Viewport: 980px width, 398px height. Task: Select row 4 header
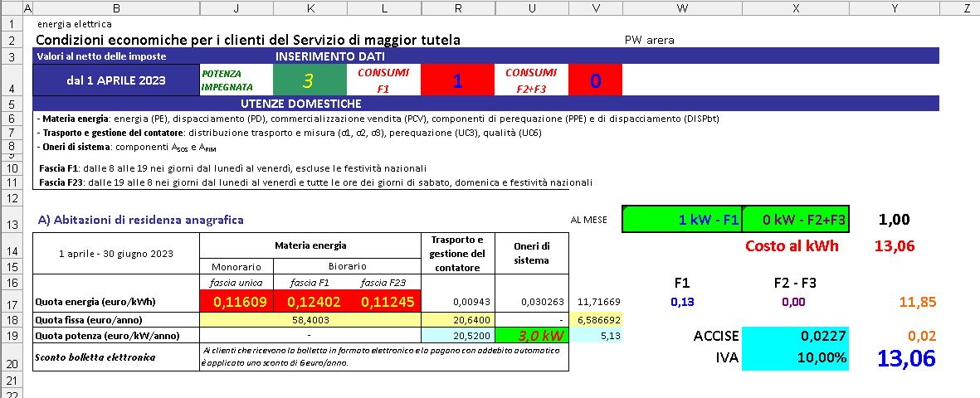tap(12, 80)
